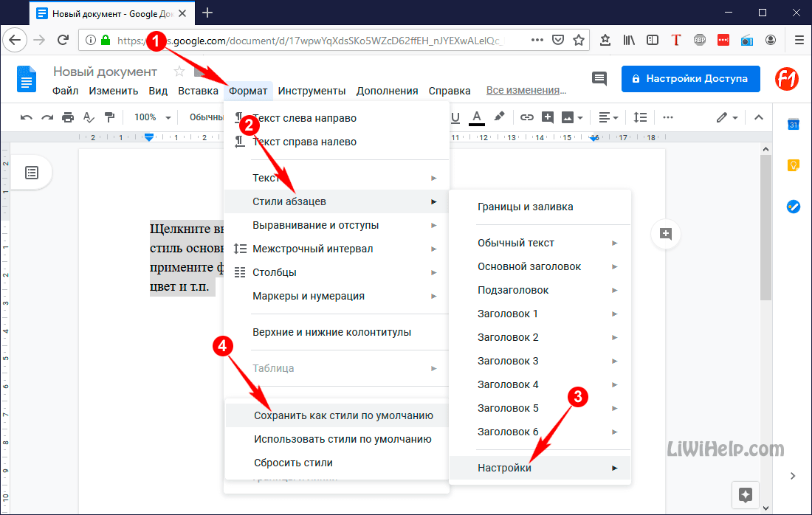
Task: Open the Файл menu
Action: click(65, 91)
